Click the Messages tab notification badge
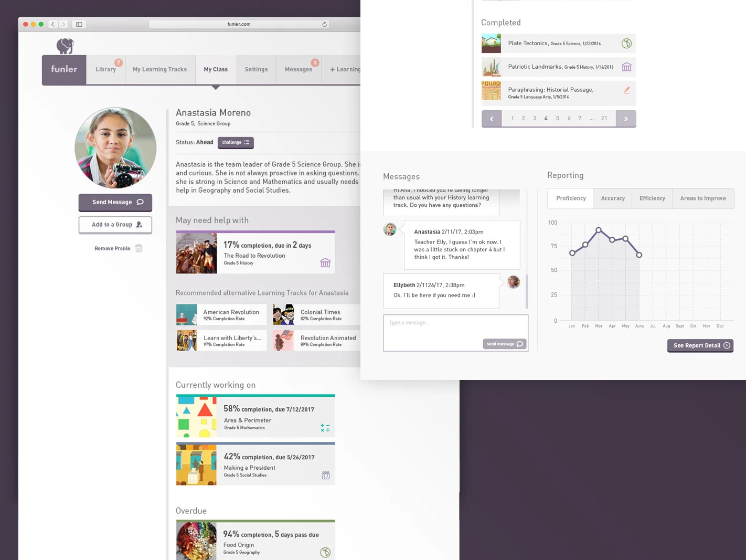 point(315,63)
